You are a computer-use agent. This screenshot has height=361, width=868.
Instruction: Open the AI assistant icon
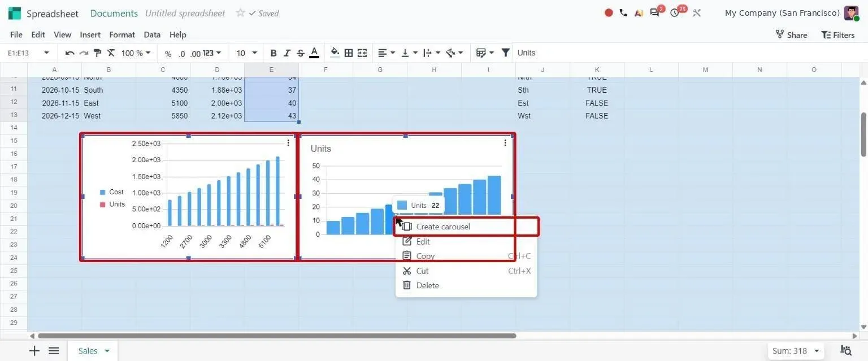(639, 12)
